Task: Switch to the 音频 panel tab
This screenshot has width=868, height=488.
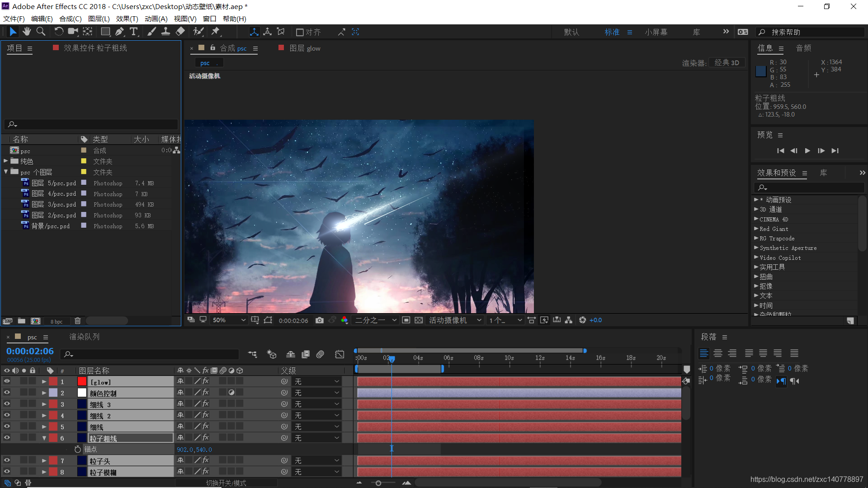Action: tap(804, 48)
